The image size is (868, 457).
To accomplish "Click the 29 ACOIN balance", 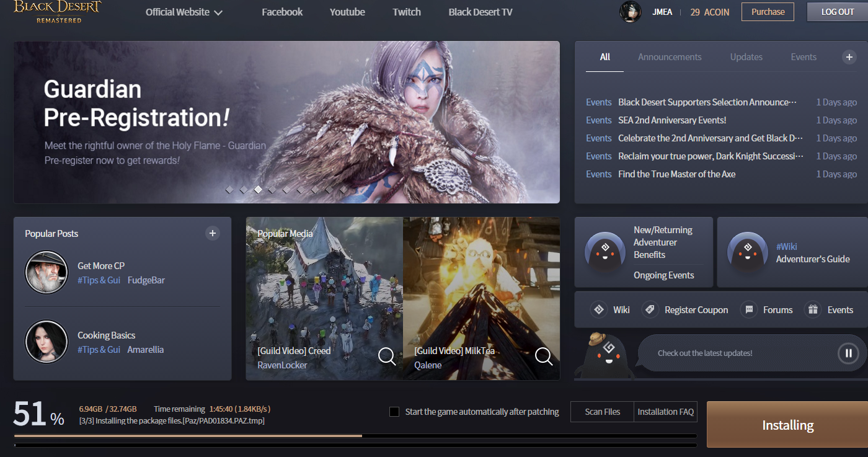I will click(x=710, y=12).
